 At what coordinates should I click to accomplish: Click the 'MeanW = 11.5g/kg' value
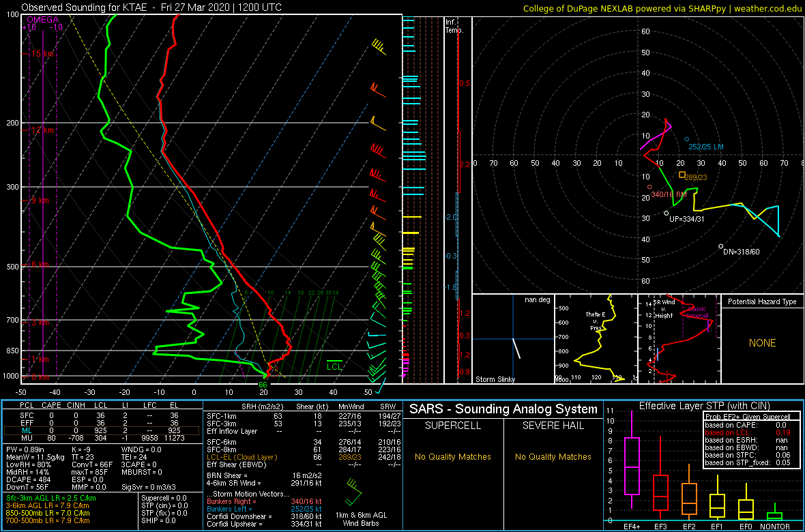click(x=35, y=457)
